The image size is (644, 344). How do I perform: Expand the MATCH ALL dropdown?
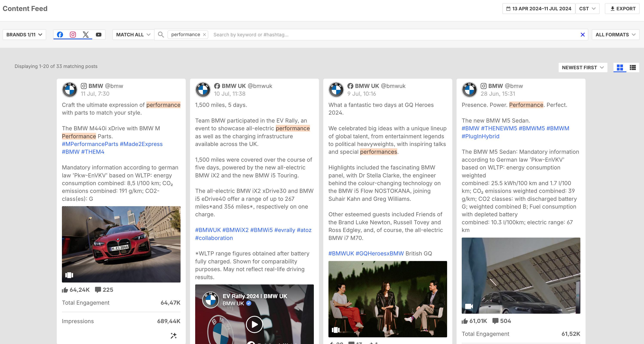[x=133, y=34]
